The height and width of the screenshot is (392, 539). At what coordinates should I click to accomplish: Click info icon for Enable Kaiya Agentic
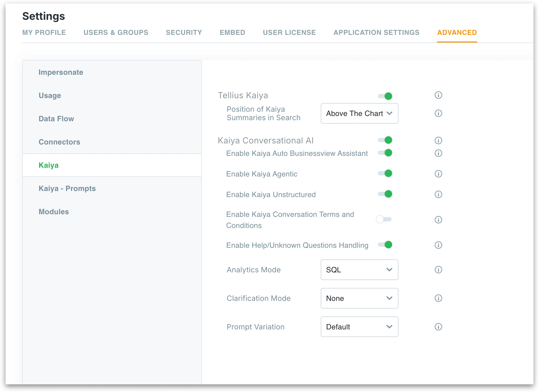point(438,174)
